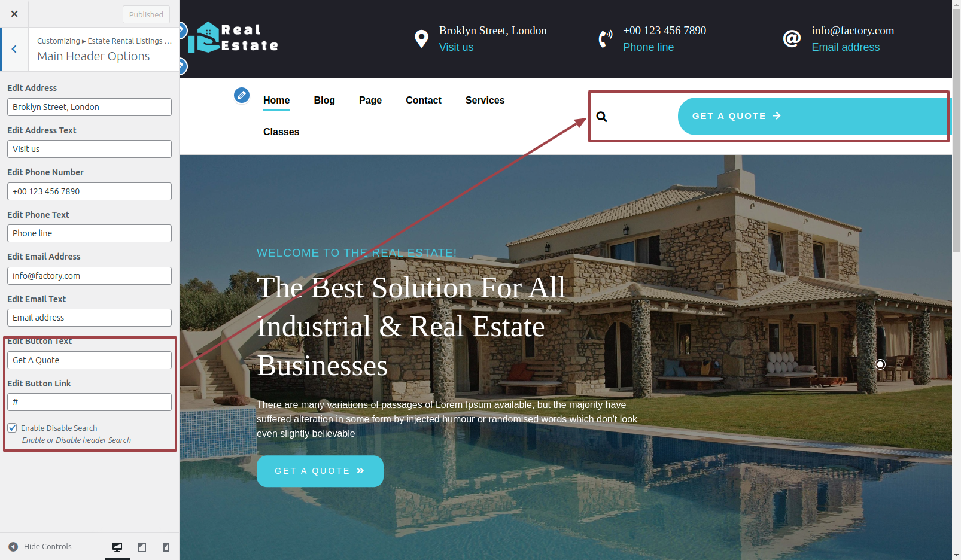The height and width of the screenshot is (560, 961).
Task: Open the Contact menu item
Action: (x=424, y=101)
